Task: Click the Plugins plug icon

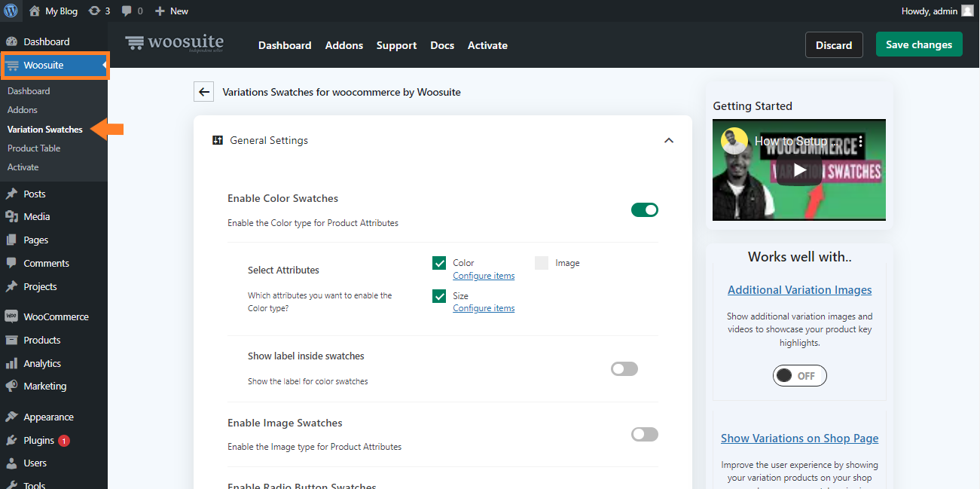Action: click(x=11, y=440)
